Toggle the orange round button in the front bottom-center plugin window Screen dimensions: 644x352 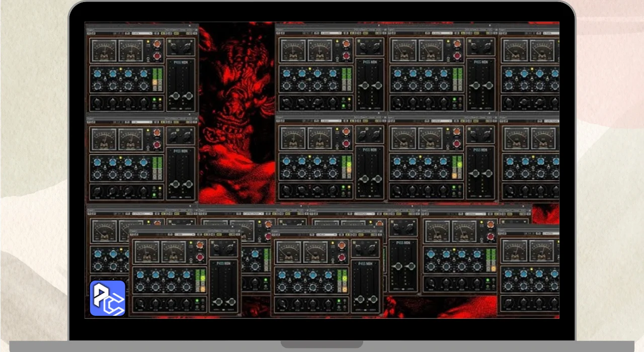342,245
